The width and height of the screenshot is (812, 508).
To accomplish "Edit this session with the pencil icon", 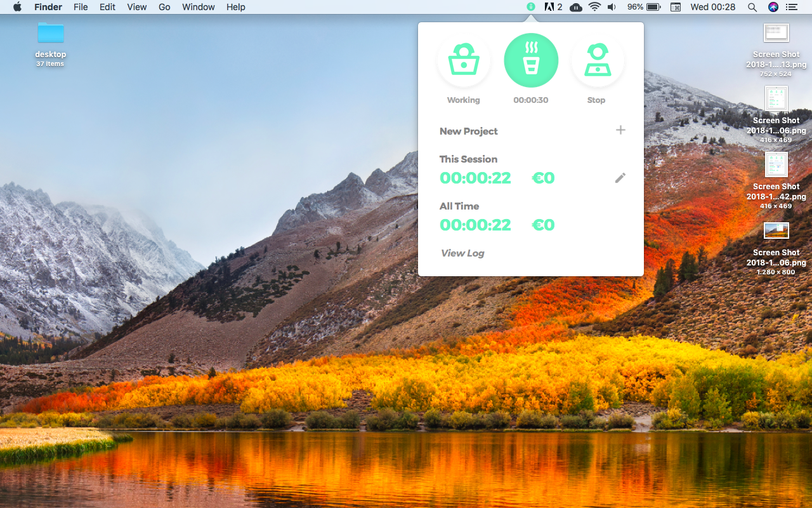I will coord(620,178).
